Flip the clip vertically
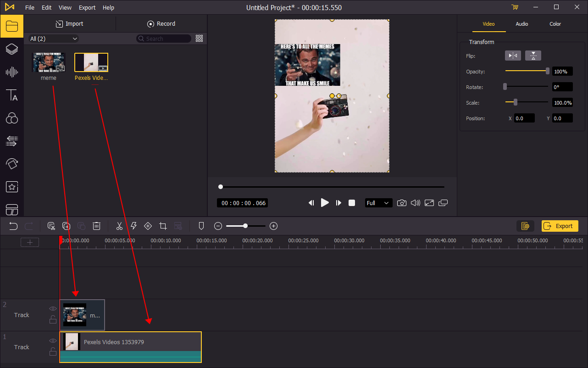This screenshot has width=588, height=368. point(533,56)
